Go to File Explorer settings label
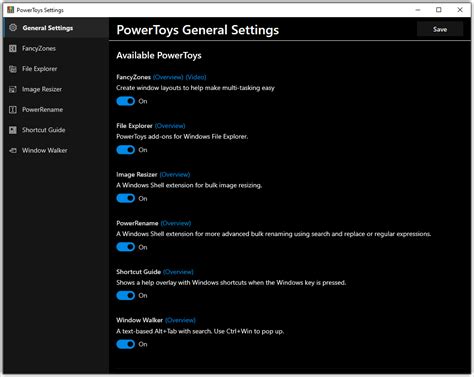This screenshot has width=474, height=377. (x=39, y=69)
